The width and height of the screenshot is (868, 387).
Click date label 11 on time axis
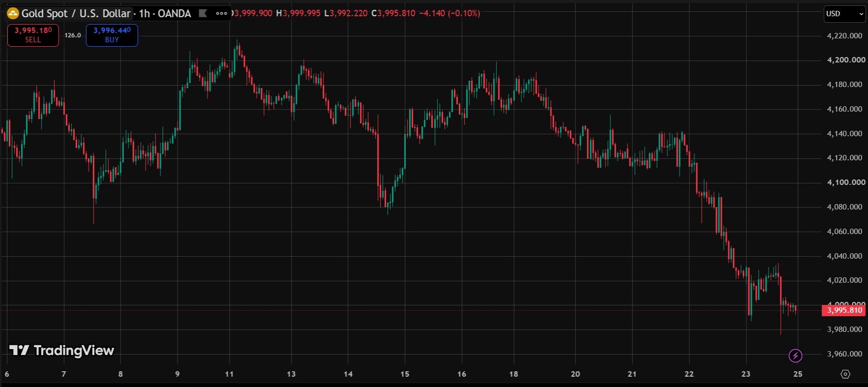click(x=229, y=374)
